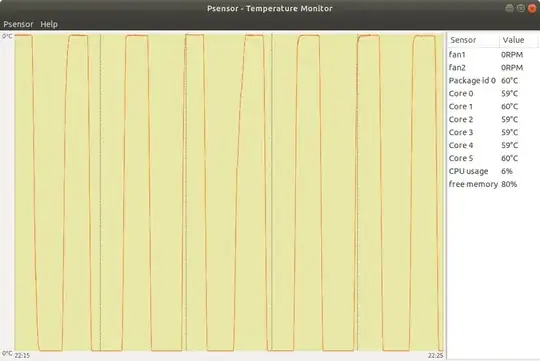Click the 80% free memory value

[x=509, y=184]
